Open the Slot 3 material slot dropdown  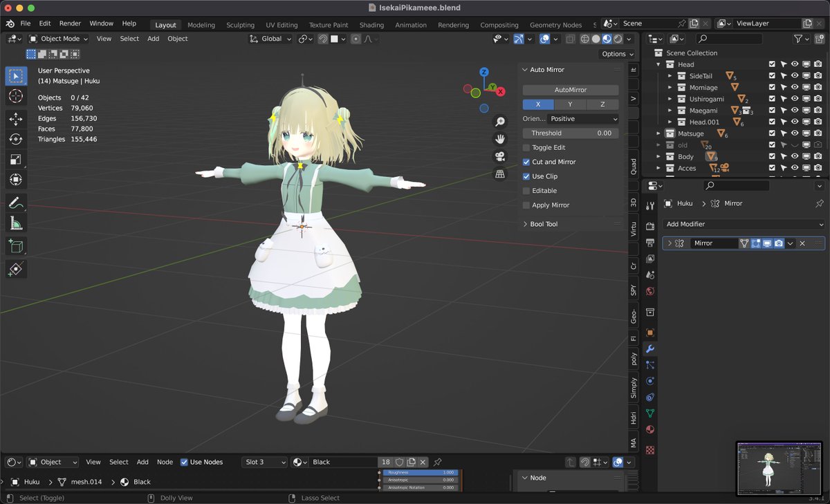point(264,462)
